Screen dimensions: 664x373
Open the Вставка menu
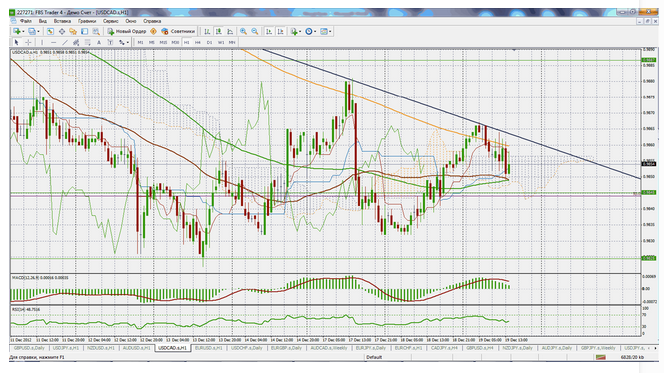pyautogui.click(x=62, y=21)
